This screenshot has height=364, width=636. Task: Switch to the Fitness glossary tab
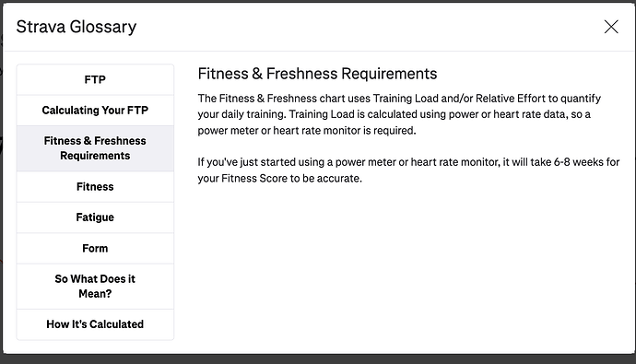pos(95,187)
